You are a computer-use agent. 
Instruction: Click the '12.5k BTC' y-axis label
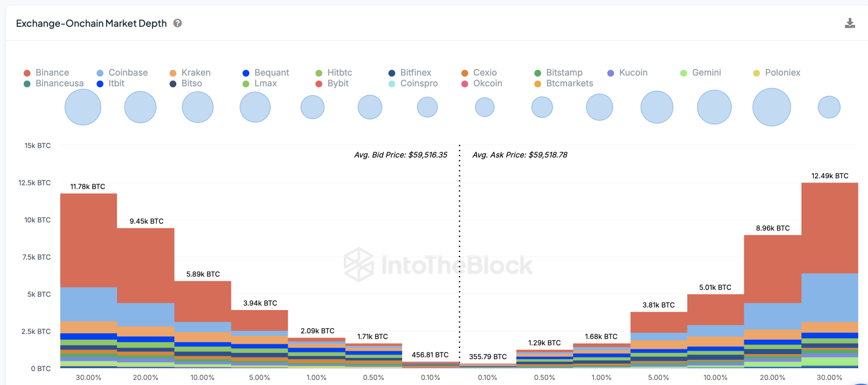click(34, 183)
